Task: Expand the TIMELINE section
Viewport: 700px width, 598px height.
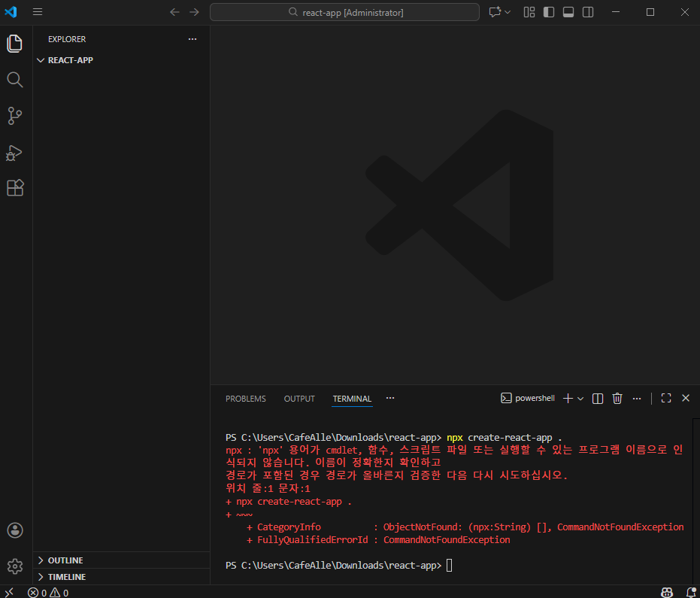Action: 121,577
